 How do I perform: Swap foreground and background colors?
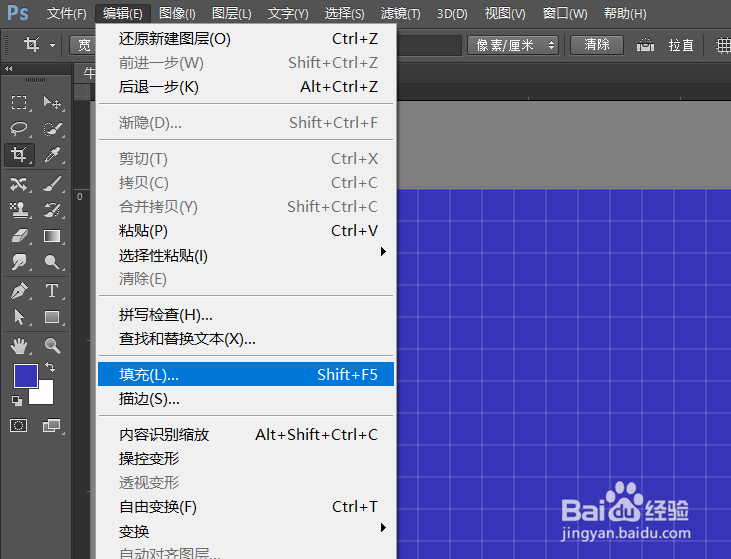[x=50, y=367]
